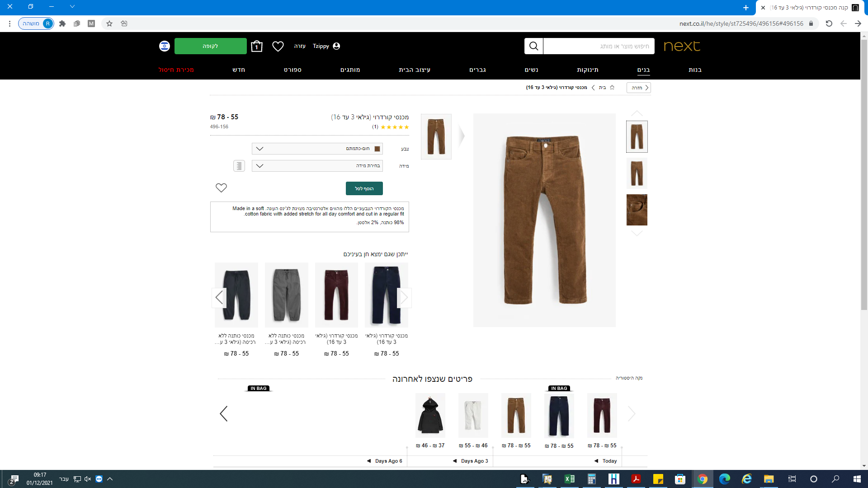This screenshot has height=488, width=868.
Task: Bookmark page with the star icon
Action: coord(109,23)
